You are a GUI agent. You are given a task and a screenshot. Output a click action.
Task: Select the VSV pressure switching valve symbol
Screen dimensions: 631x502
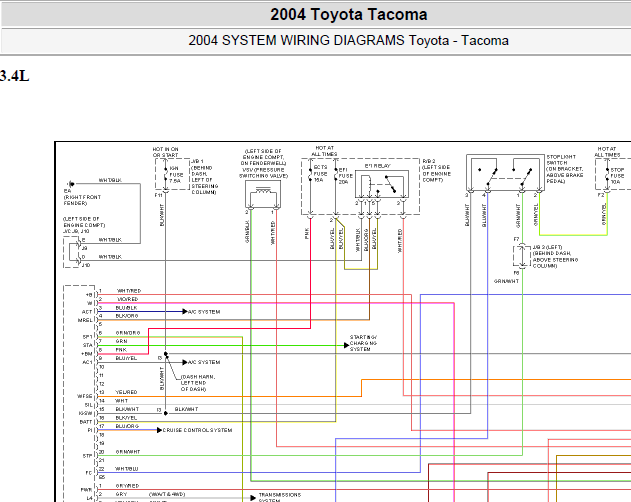pos(263,194)
